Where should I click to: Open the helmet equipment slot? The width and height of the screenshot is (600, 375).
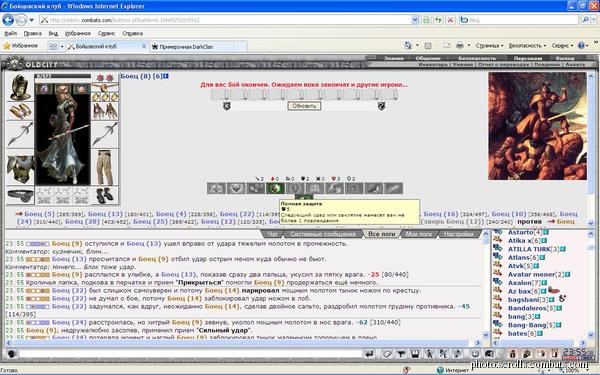(x=20, y=87)
